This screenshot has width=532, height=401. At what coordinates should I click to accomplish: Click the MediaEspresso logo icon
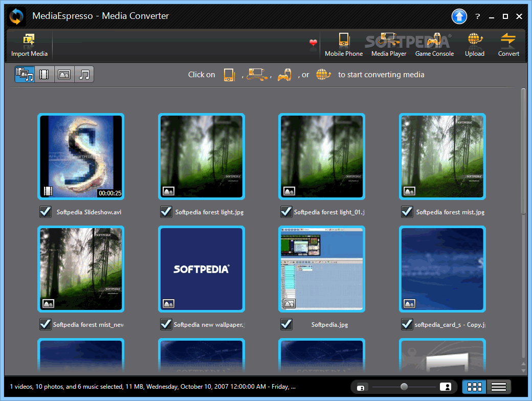click(16, 16)
